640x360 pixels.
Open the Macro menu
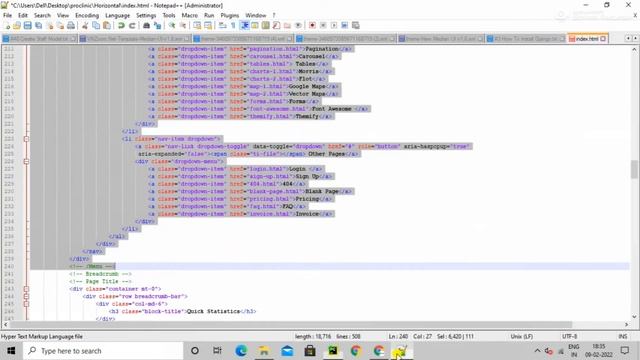[189, 16]
